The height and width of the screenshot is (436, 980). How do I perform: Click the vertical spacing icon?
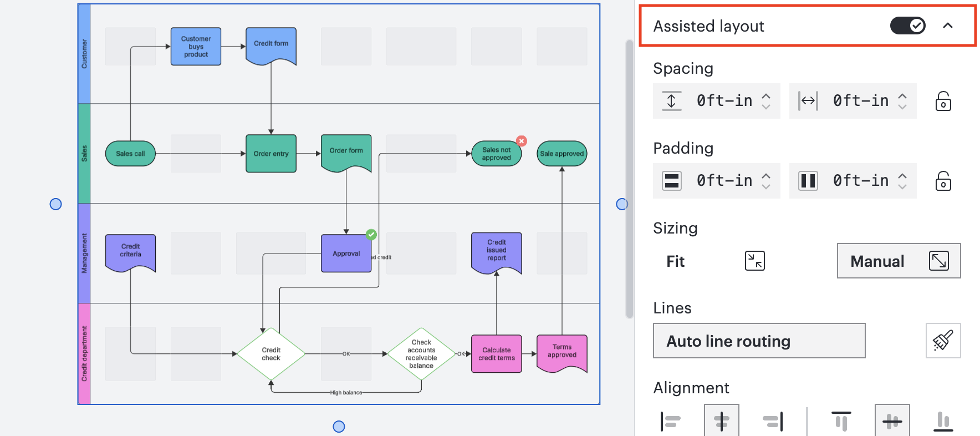[671, 101]
